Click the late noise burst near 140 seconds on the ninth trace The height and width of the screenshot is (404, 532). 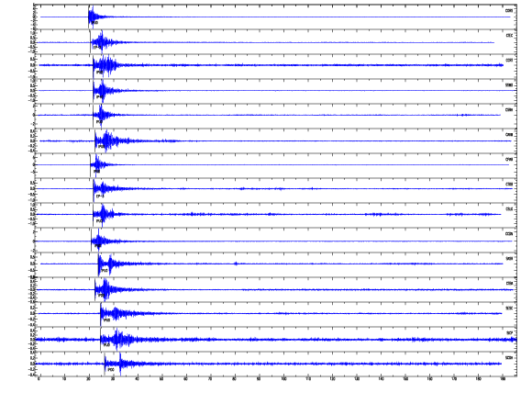click(377, 214)
